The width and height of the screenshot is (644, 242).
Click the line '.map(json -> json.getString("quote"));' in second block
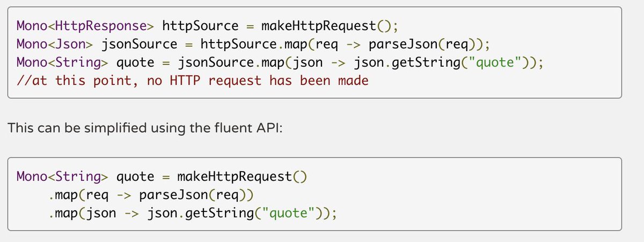(x=192, y=213)
